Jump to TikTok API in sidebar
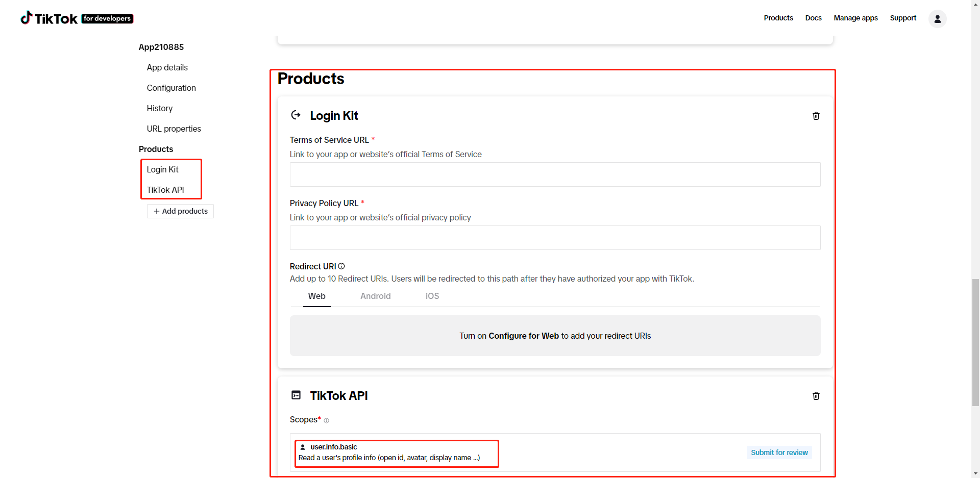The image size is (980, 478). [x=165, y=190]
